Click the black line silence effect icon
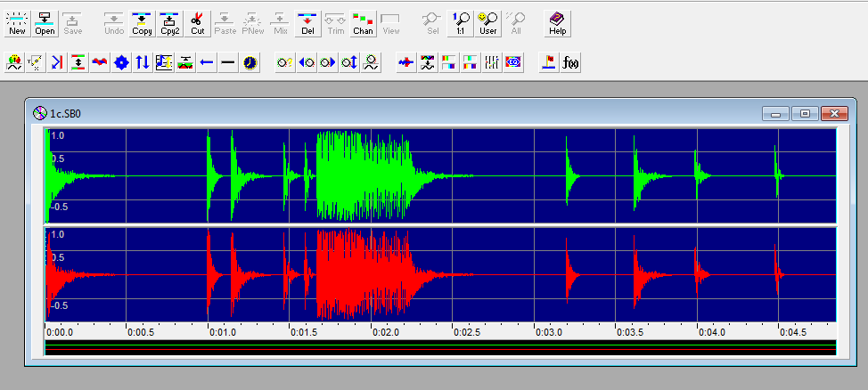The width and height of the screenshot is (868, 390). tap(228, 62)
